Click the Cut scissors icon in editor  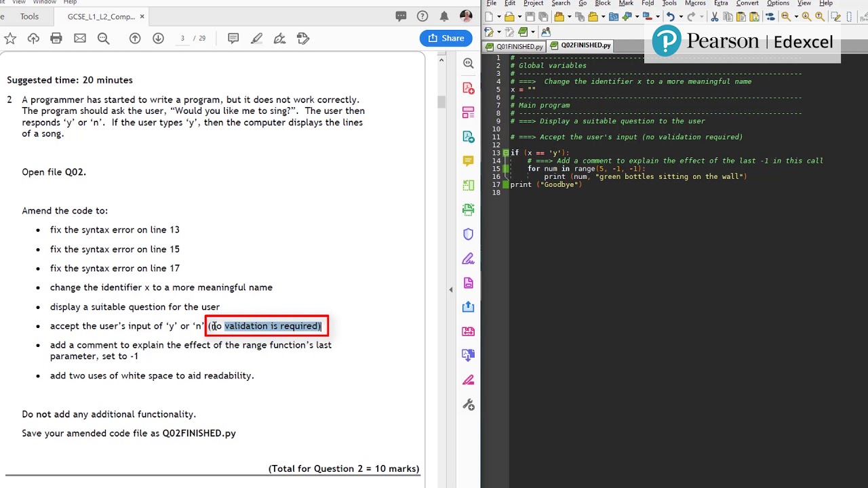(x=714, y=16)
